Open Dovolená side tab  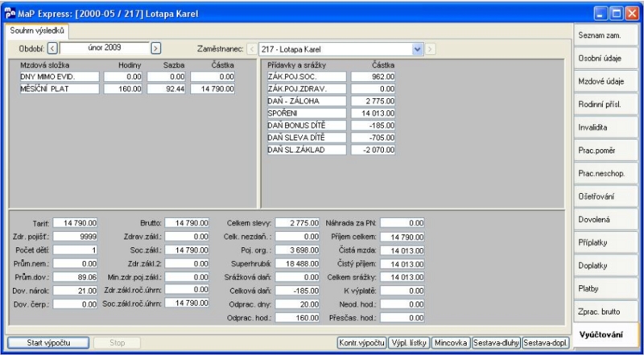click(x=606, y=220)
